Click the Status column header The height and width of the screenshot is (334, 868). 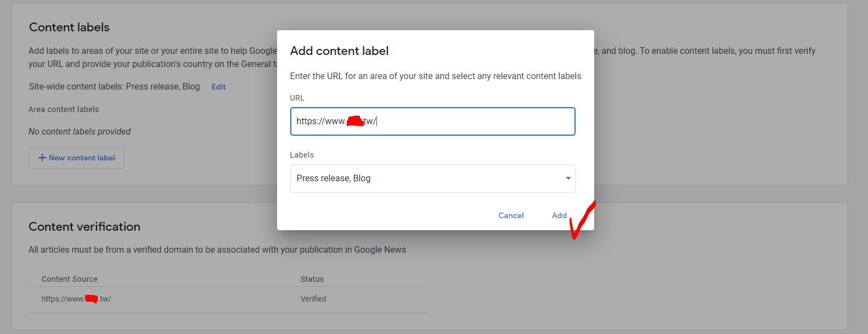[312, 279]
